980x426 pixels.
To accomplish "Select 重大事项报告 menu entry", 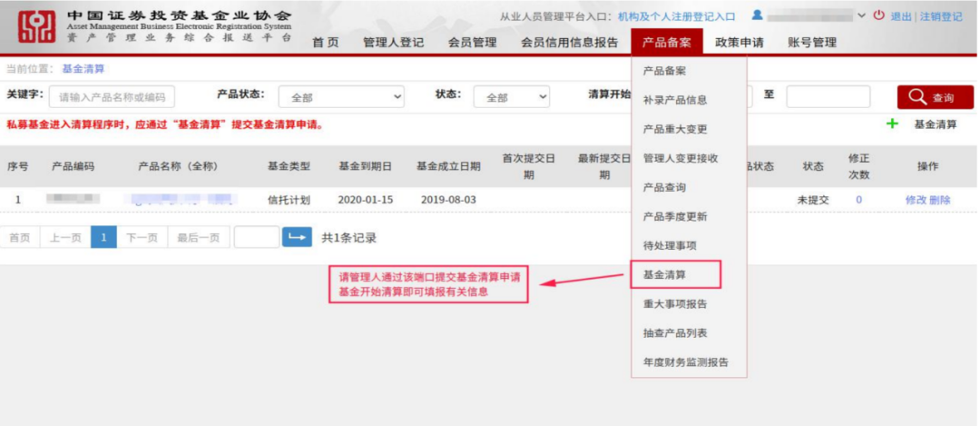I will [x=675, y=304].
